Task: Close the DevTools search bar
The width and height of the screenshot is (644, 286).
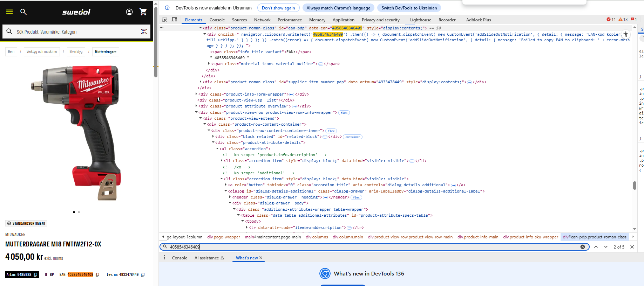Action: 632,247
